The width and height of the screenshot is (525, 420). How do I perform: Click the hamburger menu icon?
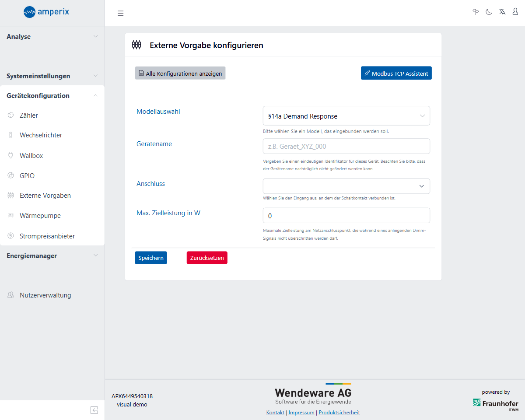pyautogui.click(x=121, y=13)
